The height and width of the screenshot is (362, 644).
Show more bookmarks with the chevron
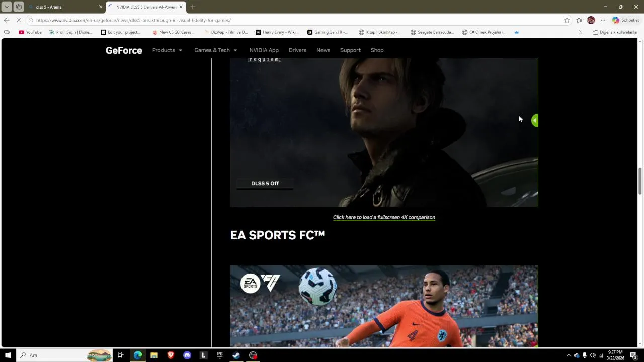pos(580,32)
